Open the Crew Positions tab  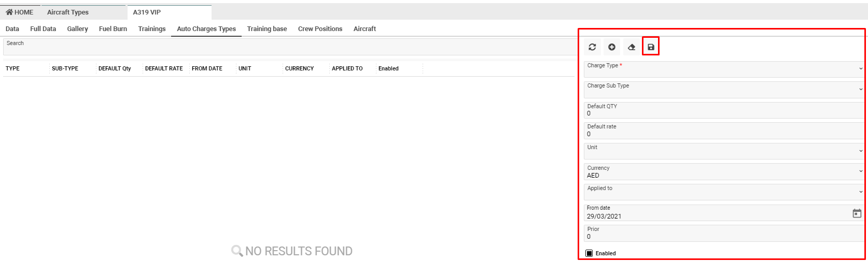pos(320,29)
